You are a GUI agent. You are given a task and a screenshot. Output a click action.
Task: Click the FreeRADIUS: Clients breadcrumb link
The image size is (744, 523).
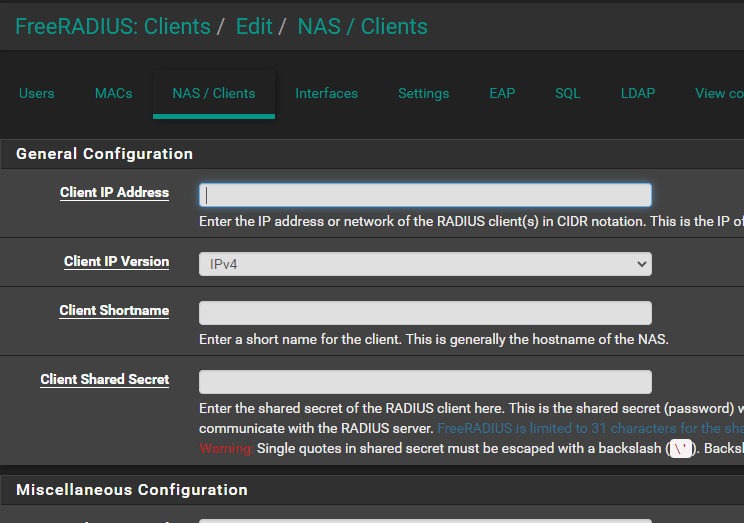113,27
